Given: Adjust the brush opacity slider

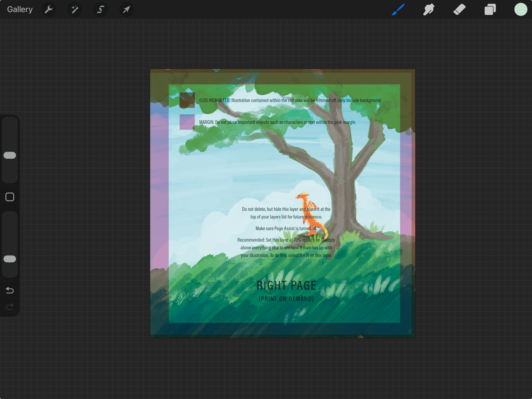Looking at the screenshot, I should 10,259.
